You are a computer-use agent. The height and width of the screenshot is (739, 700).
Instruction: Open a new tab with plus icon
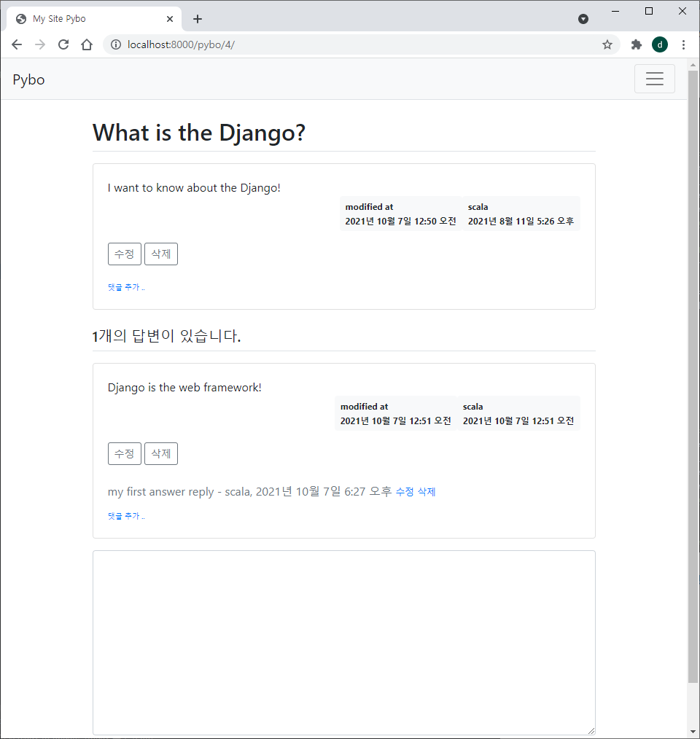[x=198, y=19]
